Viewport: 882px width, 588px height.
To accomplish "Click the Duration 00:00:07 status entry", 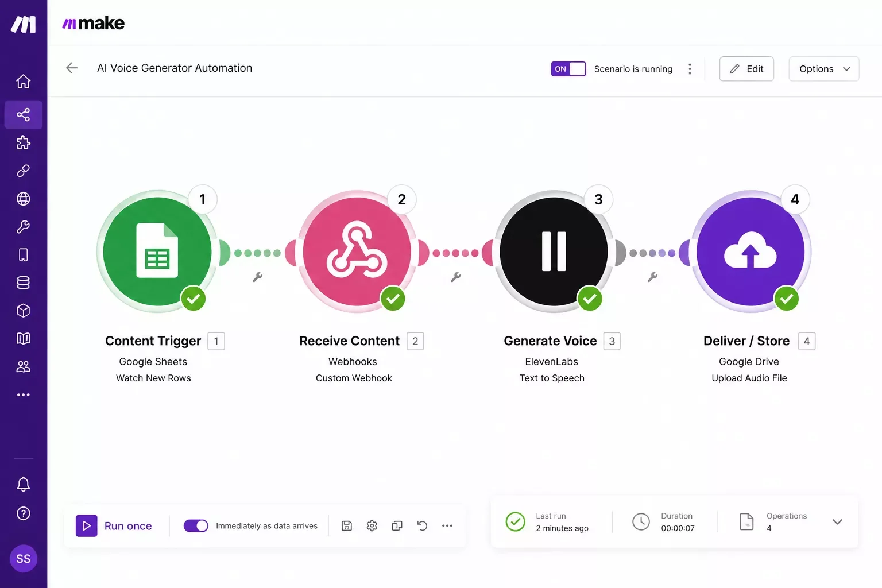I will 664,522.
